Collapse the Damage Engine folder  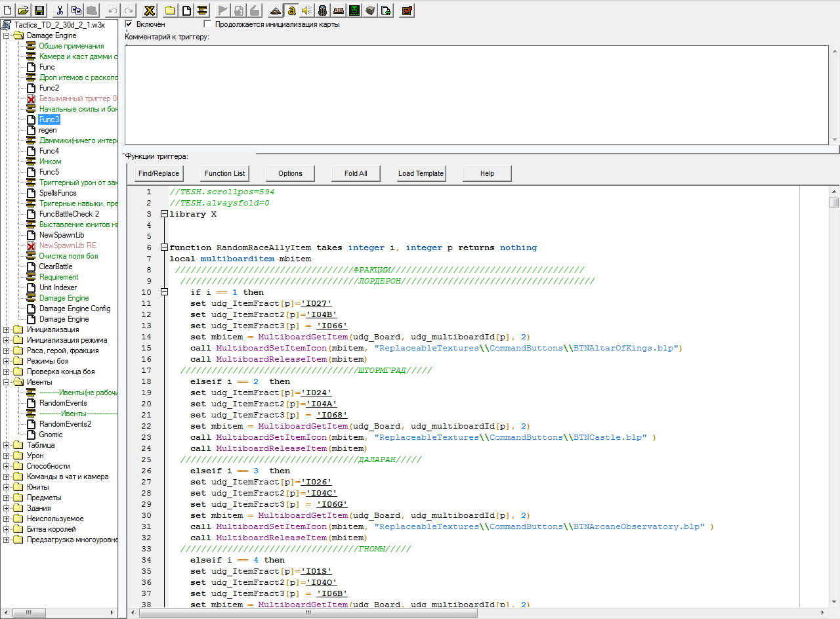click(x=7, y=35)
